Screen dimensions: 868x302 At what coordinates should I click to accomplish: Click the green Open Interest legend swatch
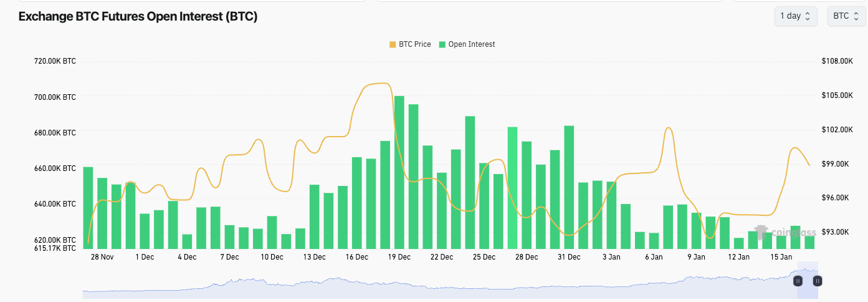point(442,44)
